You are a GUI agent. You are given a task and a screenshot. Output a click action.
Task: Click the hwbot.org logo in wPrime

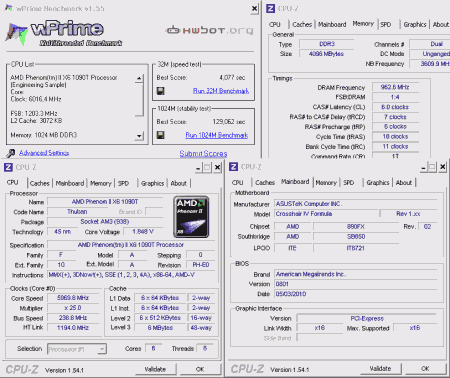pyautogui.click(x=210, y=30)
